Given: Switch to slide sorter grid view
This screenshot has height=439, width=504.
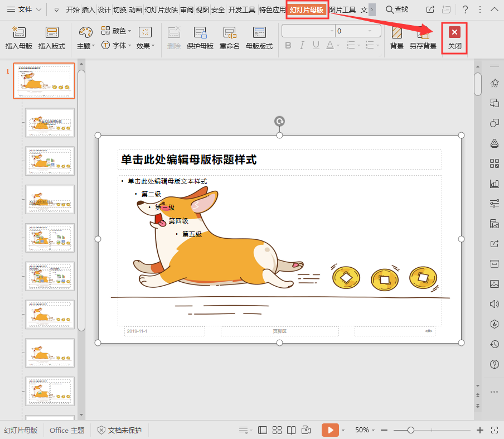Looking at the screenshot, I should coord(277,430).
